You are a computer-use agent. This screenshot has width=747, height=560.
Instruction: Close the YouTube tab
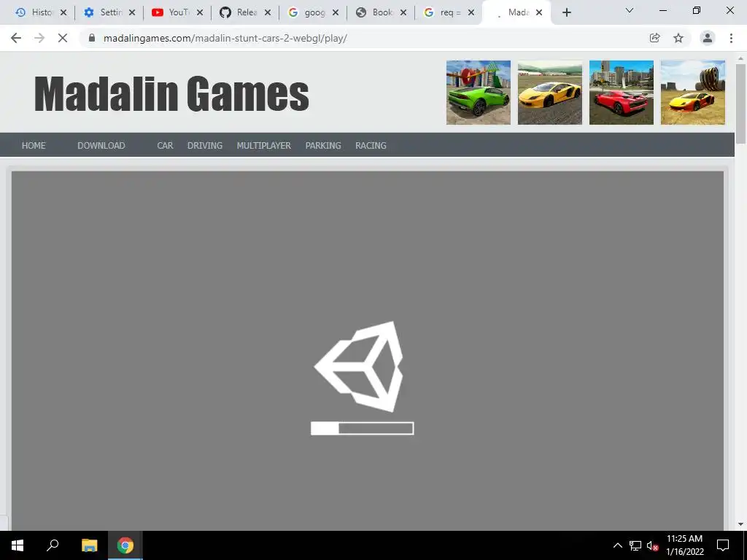(200, 12)
